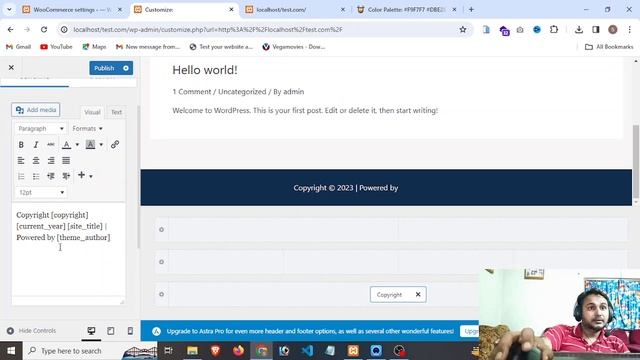Viewport: 640px width, 360px height.
Task: Open settings for third footer row
Action: 162,294
